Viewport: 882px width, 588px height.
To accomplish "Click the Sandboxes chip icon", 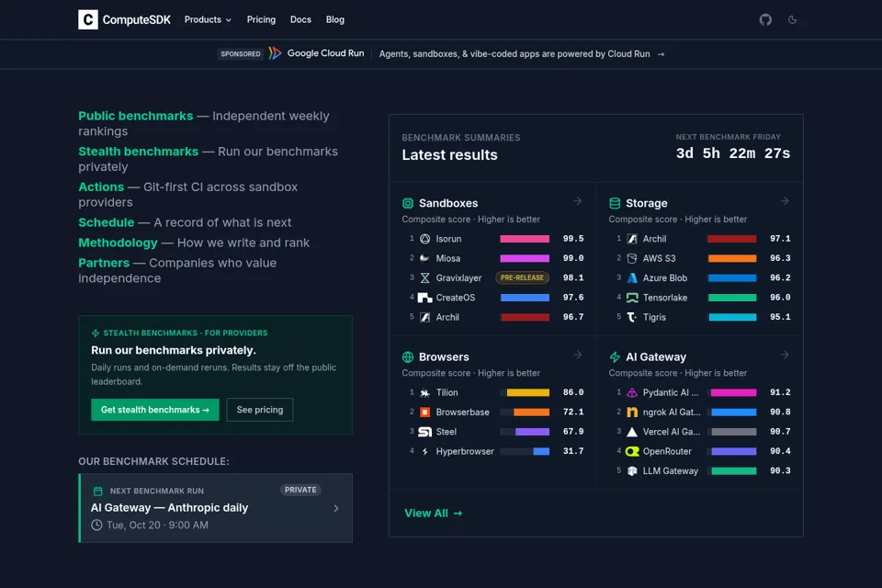I will (x=408, y=203).
